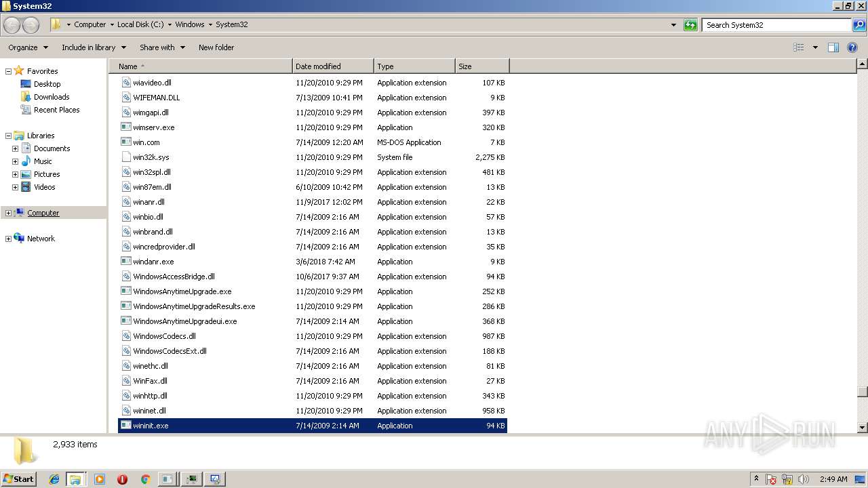This screenshot has width=868, height=488.
Task: Select the file WindowsAnytimeUpgradeui.exe
Action: point(313,321)
